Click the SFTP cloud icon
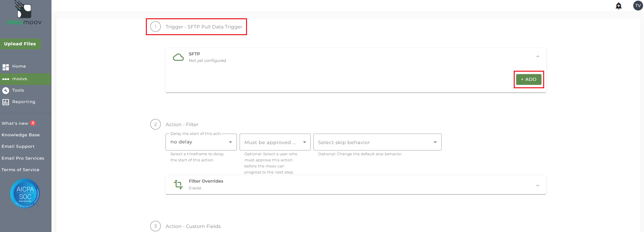This screenshot has width=644, height=232. coord(178,57)
